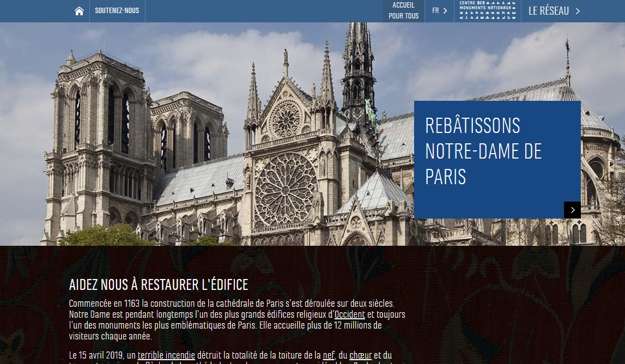Follow the Occident link in the paragraph
The image size is (625, 364).
point(350,314)
